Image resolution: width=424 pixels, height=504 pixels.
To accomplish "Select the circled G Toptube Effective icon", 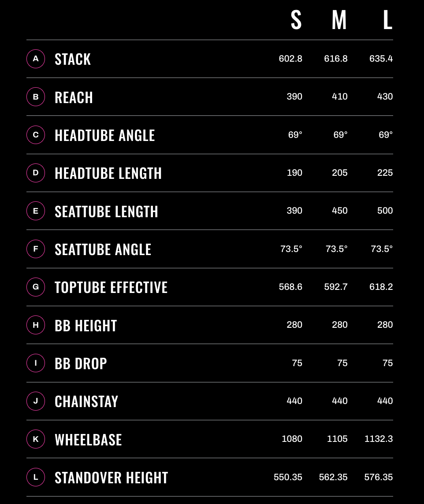I will 36,287.
